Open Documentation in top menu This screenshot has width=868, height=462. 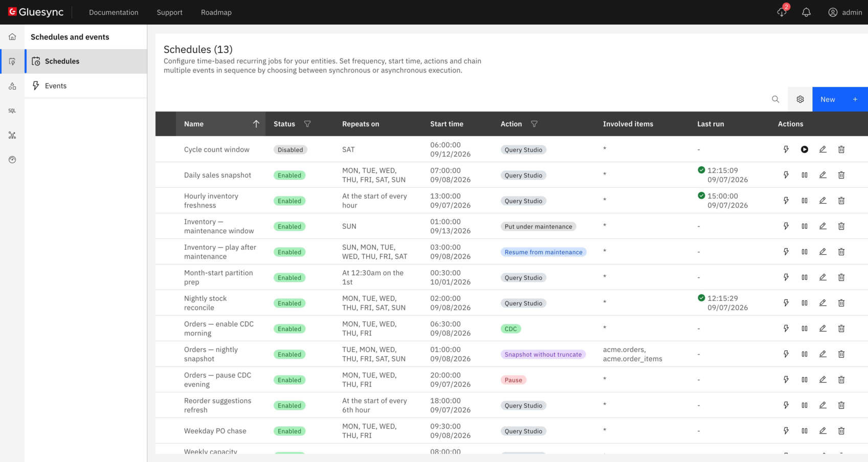[114, 12]
